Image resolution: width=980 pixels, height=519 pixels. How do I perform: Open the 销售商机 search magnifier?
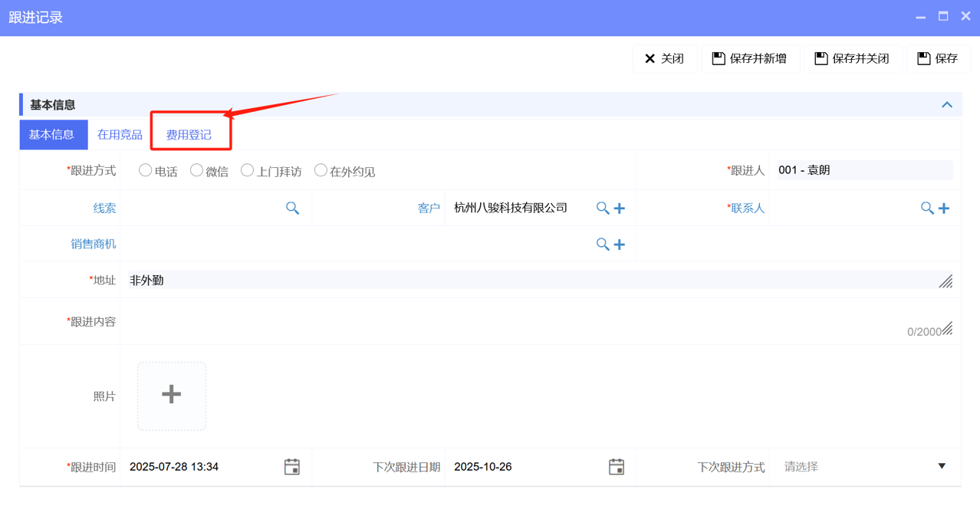(603, 244)
